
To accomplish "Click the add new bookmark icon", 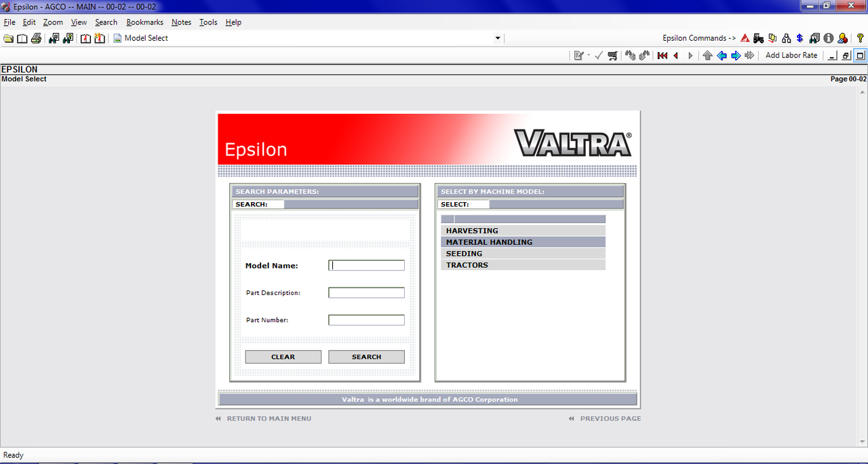I will 100,38.
